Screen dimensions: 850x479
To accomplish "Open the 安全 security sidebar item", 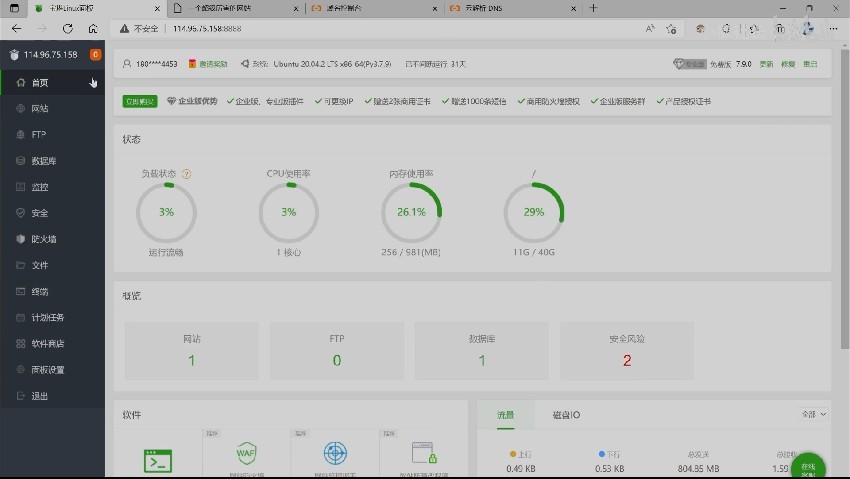I will coord(53,213).
